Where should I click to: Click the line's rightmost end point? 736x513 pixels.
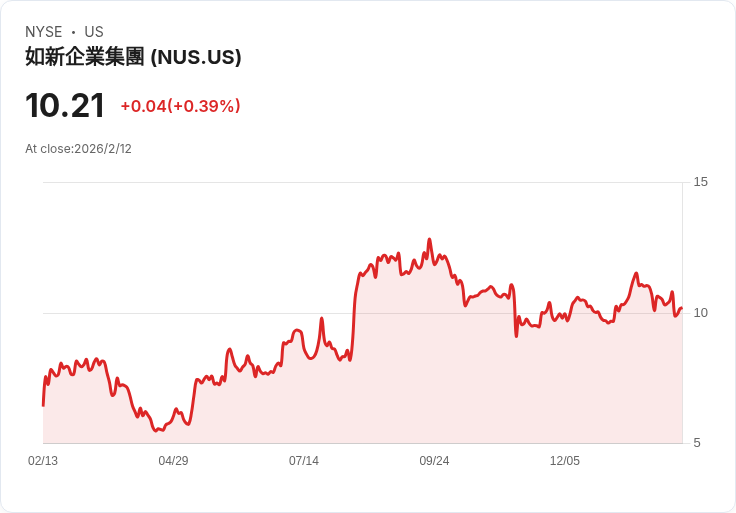(x=682, y=308)
